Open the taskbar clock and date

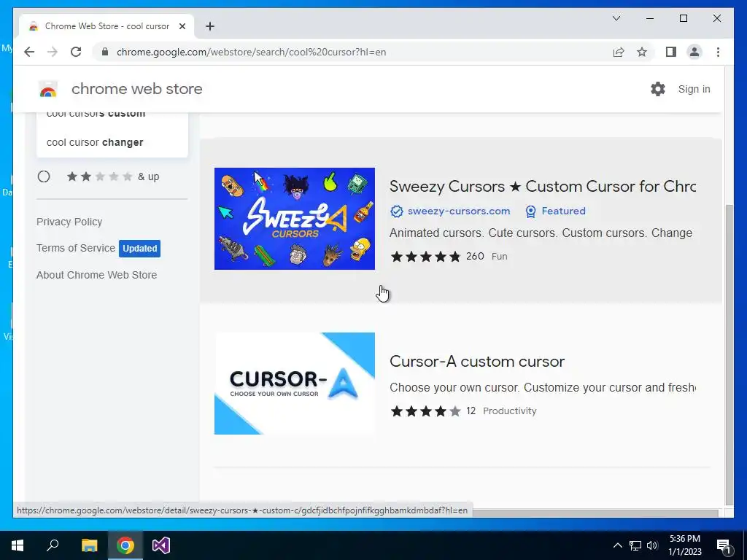685,545
